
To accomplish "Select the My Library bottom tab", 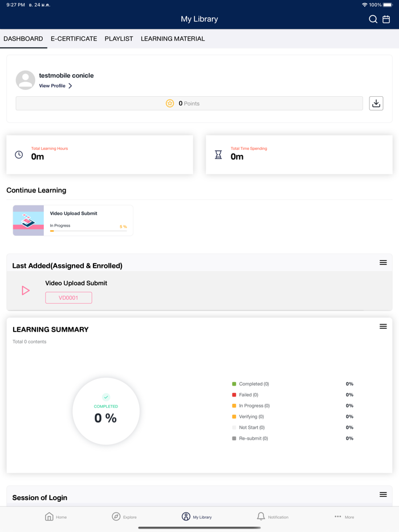I will pyautogui.click(x=197, y=517).
